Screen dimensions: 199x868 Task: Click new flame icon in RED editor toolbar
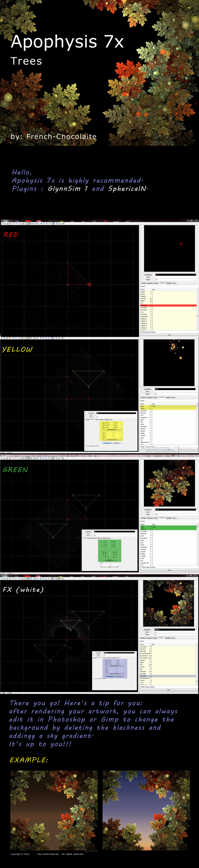pos(2,223)
